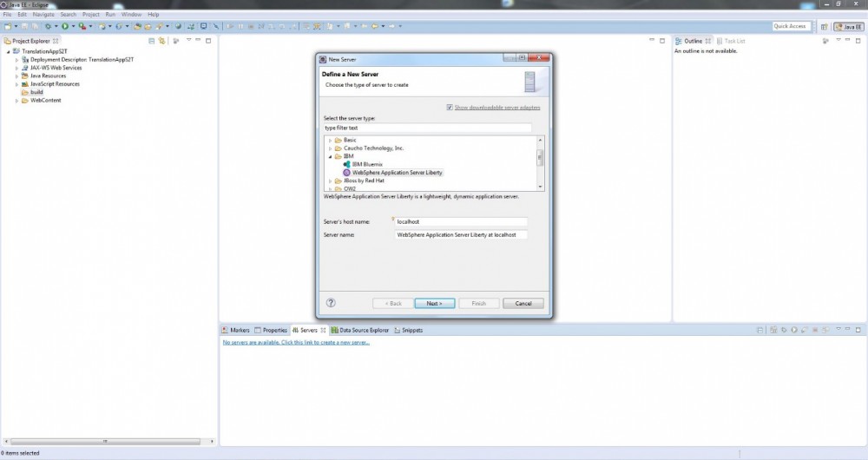Click the Java EE perspective button
The image size is (868, 460).
tap(849, 27)
